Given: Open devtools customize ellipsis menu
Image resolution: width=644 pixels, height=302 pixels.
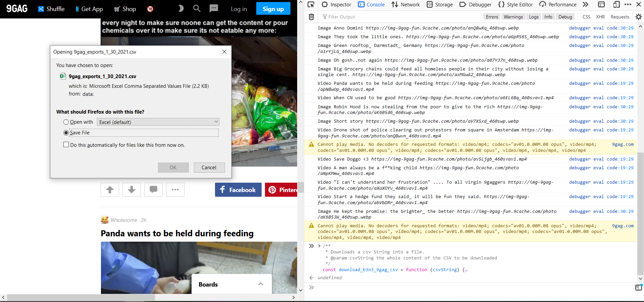Looking at the screenshot, I should [628, 5].
